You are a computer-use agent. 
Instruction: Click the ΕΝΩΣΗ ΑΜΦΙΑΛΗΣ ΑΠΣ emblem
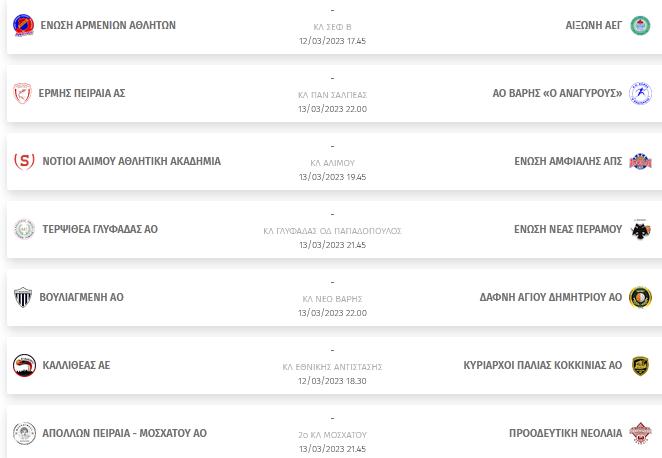click(640, 161)
